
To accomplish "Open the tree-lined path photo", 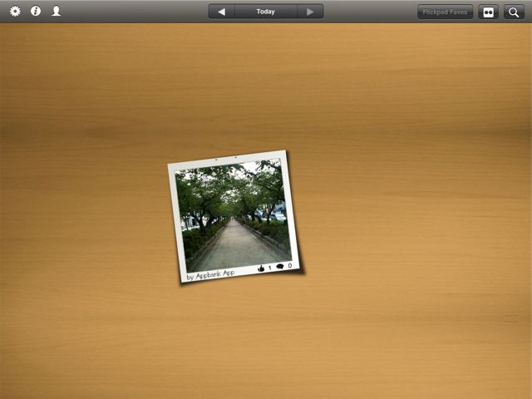I will [x=233, y=215].
